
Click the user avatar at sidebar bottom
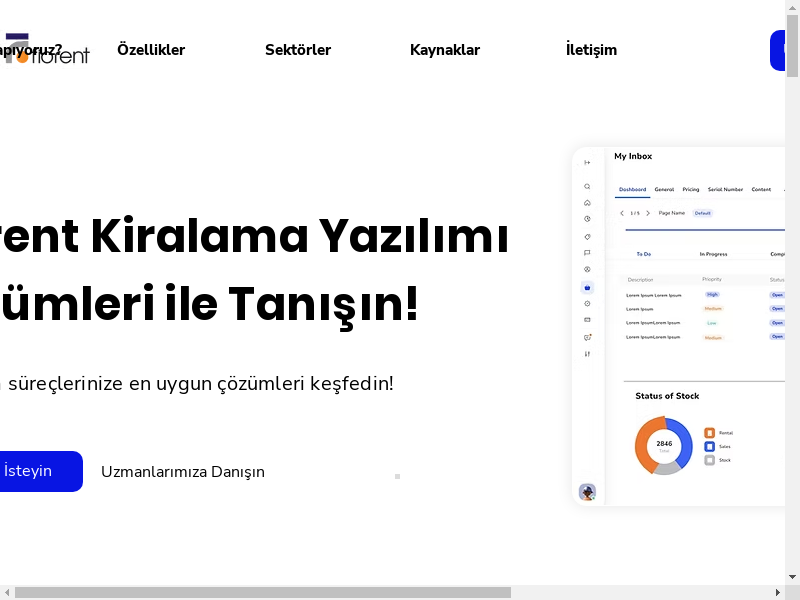(587, 492)
